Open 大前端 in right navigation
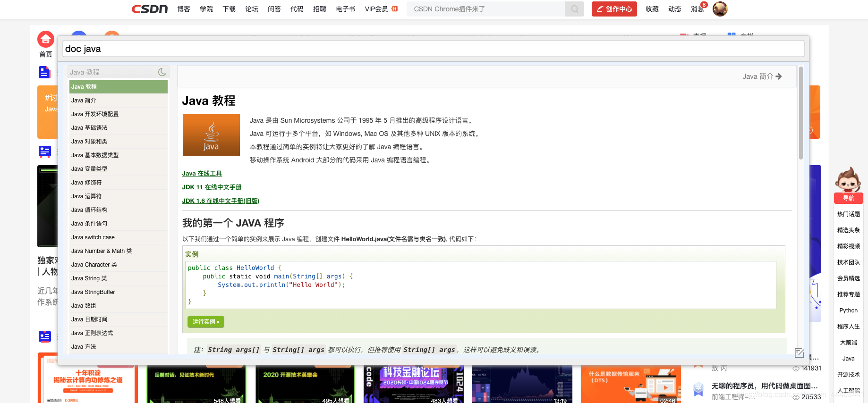 pyautogui.click(x=848, y=343)
